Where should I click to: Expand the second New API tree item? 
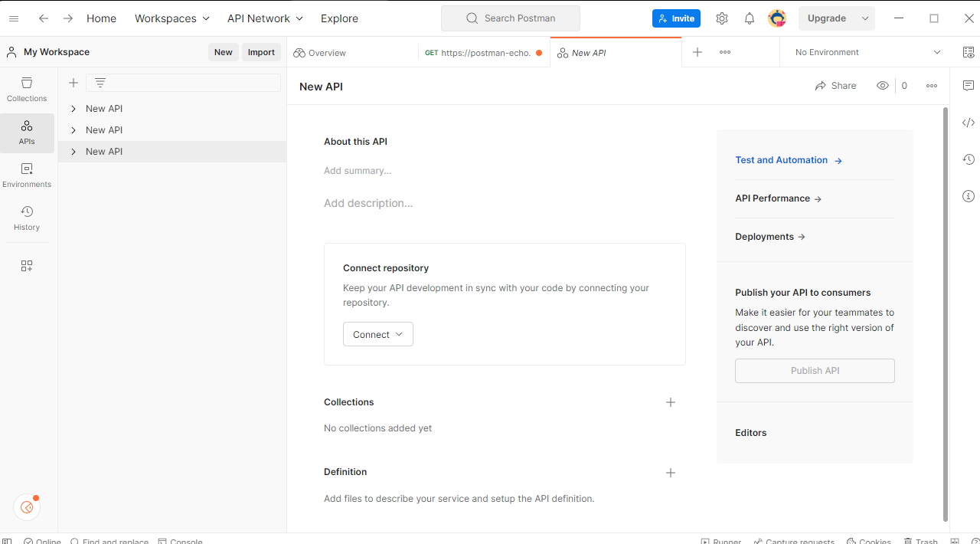point(73,130)
